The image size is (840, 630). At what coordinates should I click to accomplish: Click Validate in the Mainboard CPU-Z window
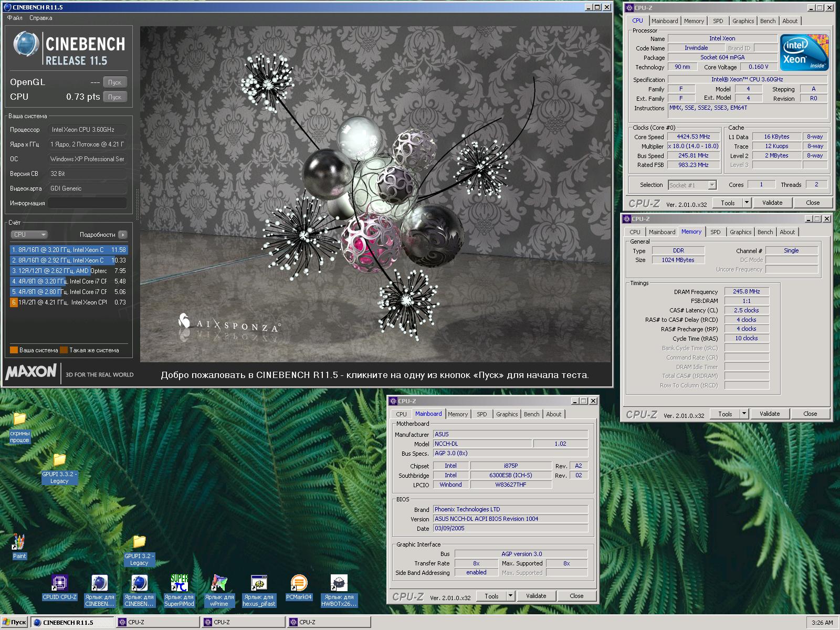coord(536,596)
